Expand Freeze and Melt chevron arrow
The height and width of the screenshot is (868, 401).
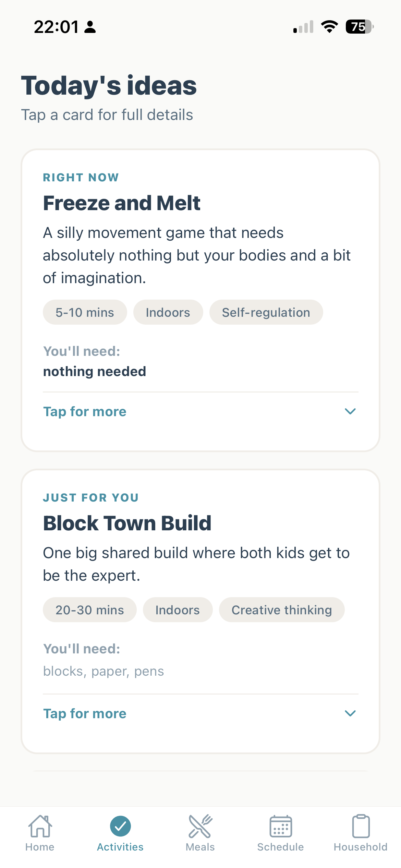pos(350,411)
